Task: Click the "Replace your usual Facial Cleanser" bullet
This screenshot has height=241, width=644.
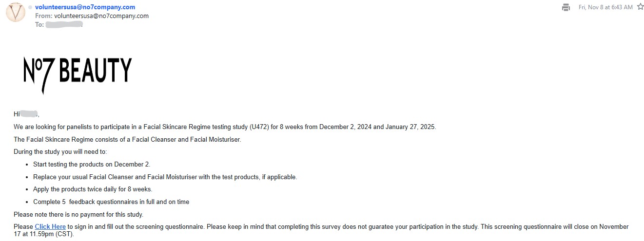Action: click(x=165, y=177)
